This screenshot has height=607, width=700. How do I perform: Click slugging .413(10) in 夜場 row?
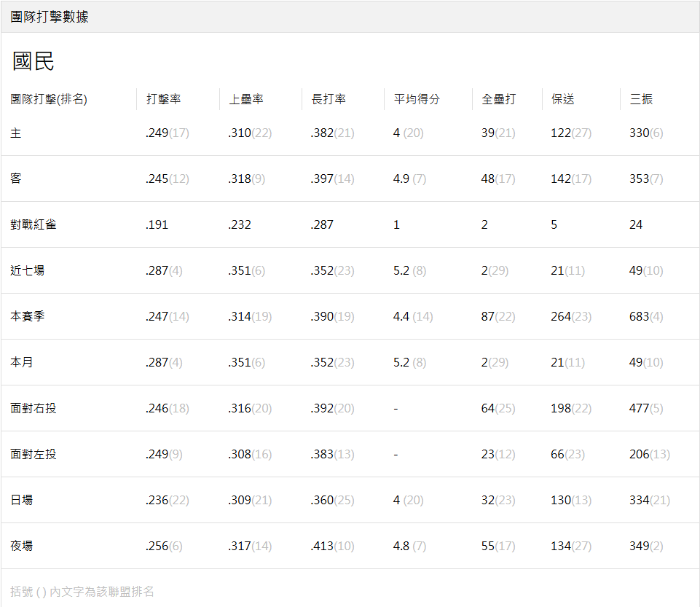[x=333, y=547]
